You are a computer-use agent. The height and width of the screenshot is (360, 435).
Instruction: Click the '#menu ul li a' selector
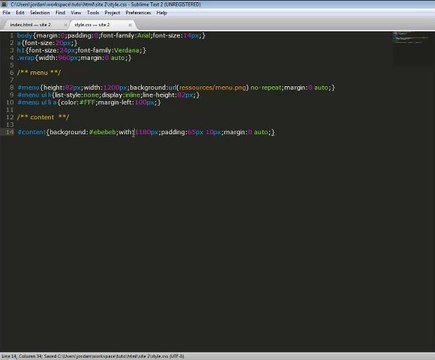point(37,102)
